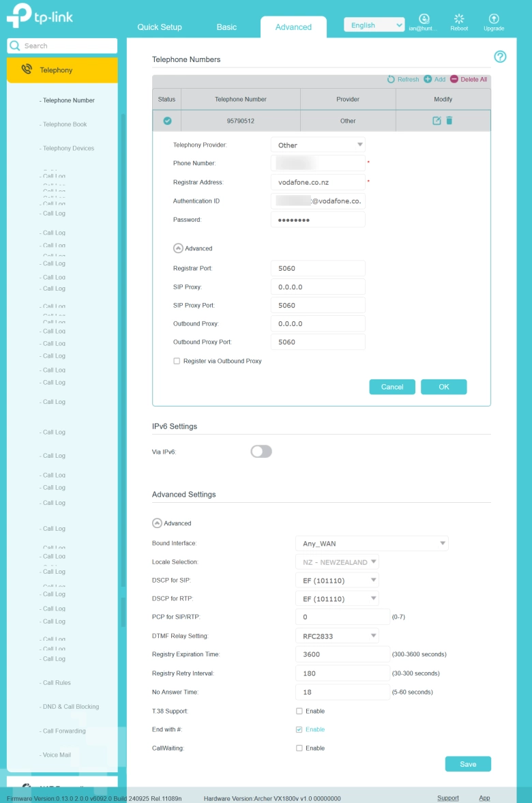Click the Delete All minus icon
The image size is (532, 803).
454,79
